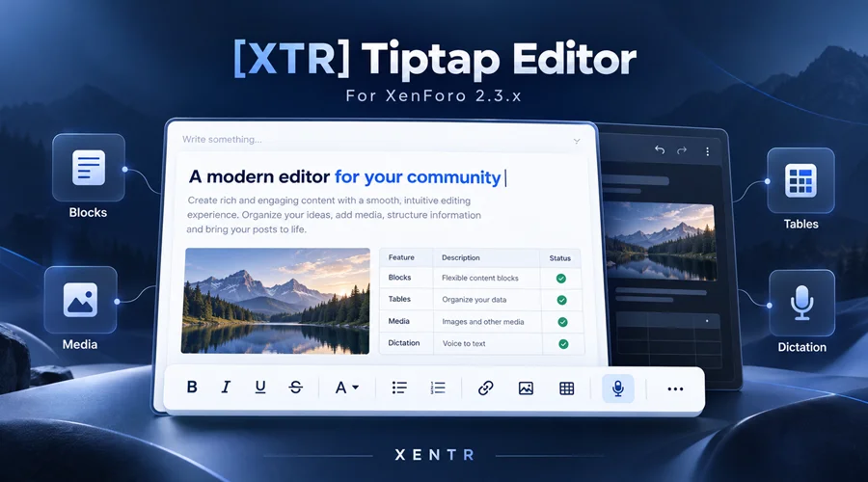
Task: Click the paragraph starting 'Create rich and engaging'
Action: pos(334,215)
